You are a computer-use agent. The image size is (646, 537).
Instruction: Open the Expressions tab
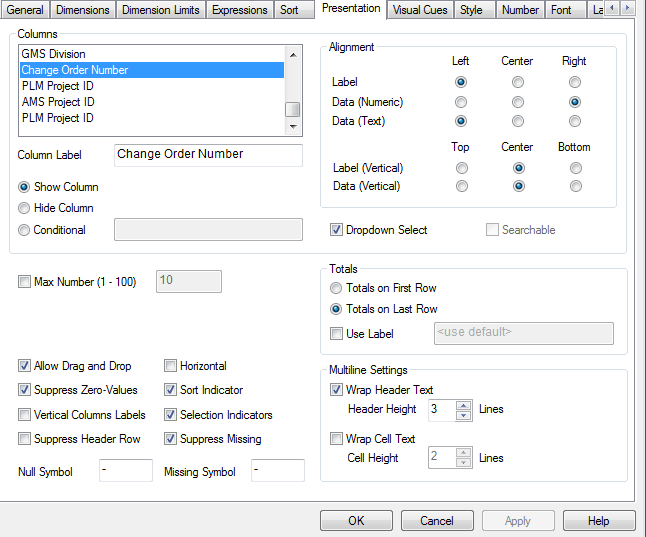241,10
